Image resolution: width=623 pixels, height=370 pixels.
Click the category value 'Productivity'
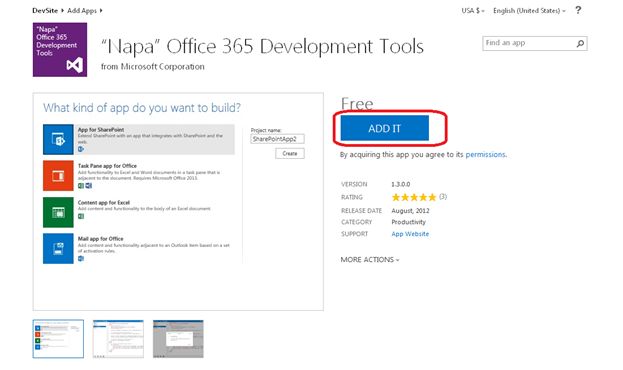[408, 222]
